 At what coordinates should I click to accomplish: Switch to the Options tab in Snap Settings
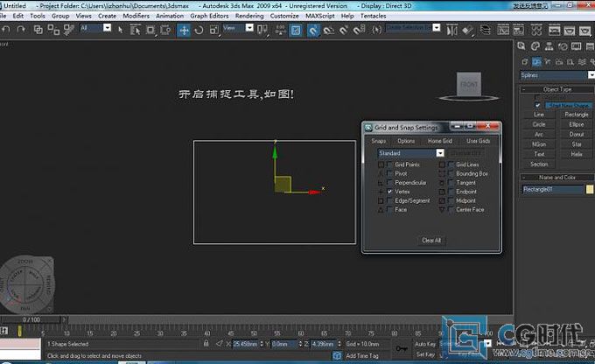tap(406, 141)
